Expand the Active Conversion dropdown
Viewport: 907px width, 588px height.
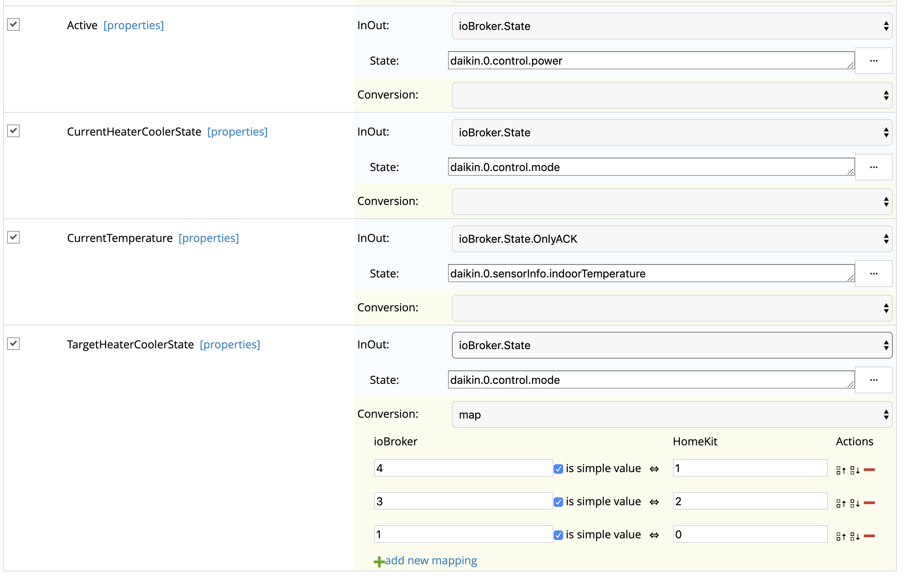pyautogui.click(x=672, y=95)
